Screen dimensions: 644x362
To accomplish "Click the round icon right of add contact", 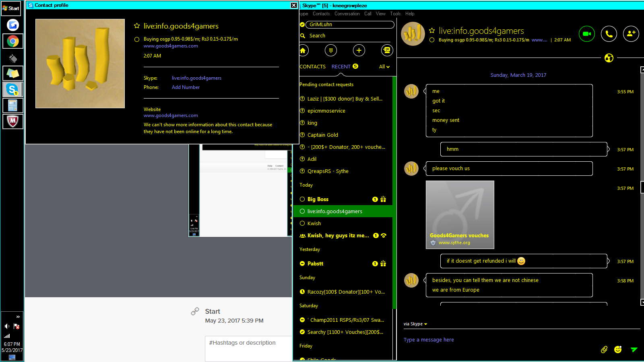I will coord(387,50).
